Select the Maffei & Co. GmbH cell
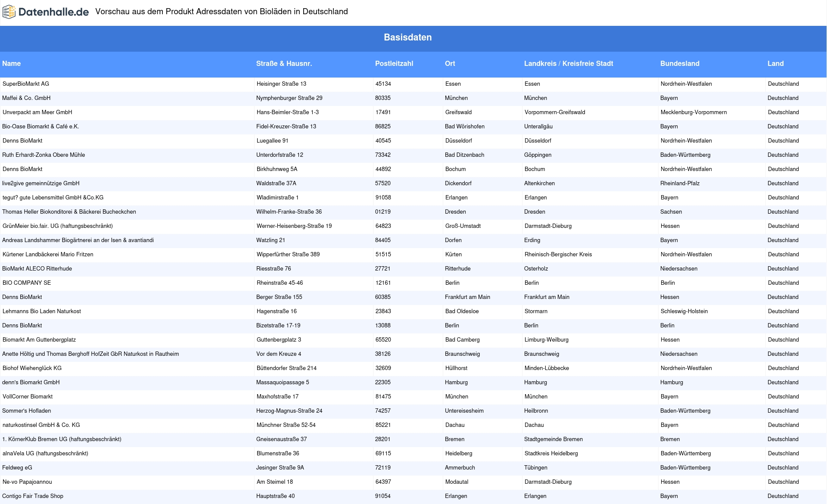The height and width of the screenshot is (504, 827). point(26,98)
